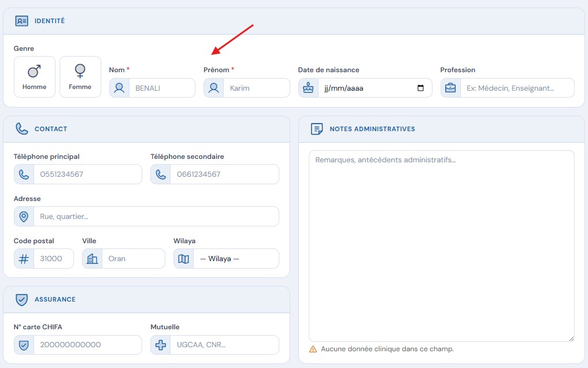
Task: Select the Femme gender option
Action: [x=80, y=77]
